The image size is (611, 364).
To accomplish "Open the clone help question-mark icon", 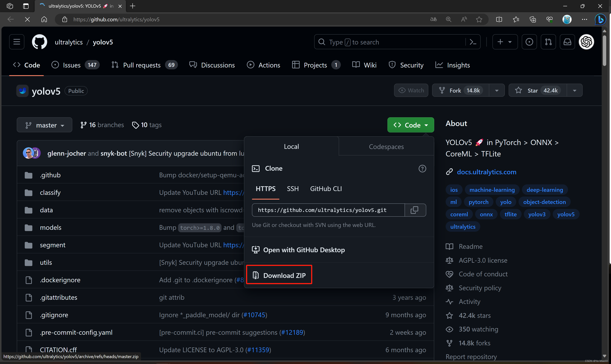I will click(422, 169).
